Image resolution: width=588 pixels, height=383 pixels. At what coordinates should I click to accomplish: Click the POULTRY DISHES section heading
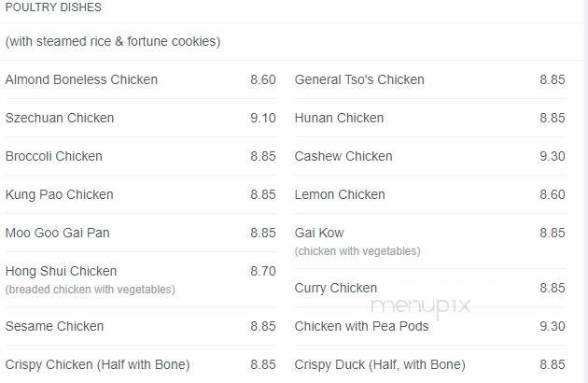point(53,7)
